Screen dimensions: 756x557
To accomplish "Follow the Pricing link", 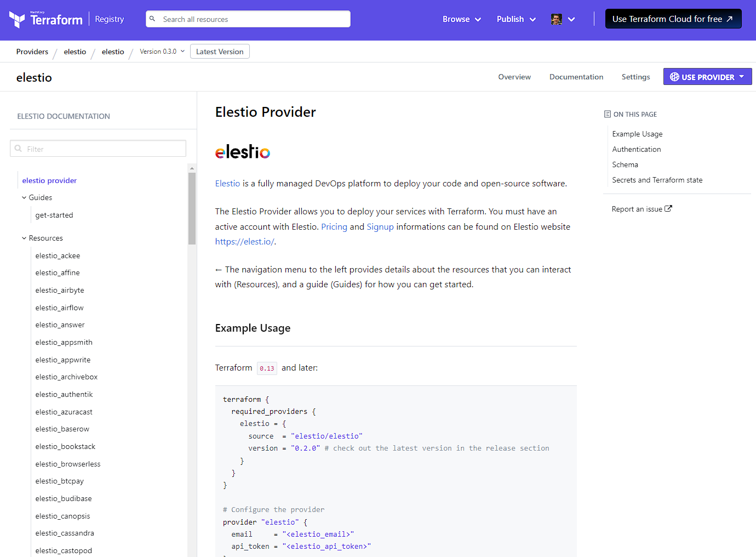I will 334,227.
